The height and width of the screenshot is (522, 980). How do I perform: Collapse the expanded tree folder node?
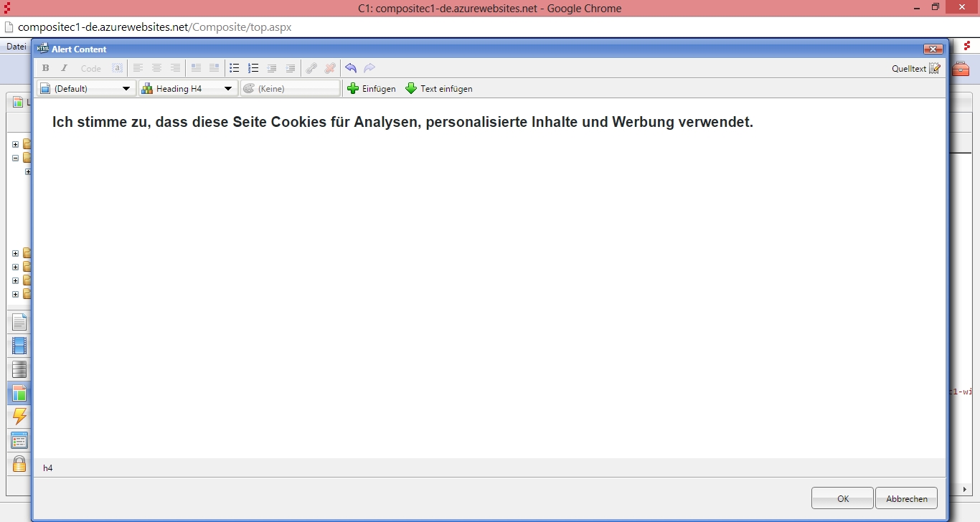pos(15,158)
